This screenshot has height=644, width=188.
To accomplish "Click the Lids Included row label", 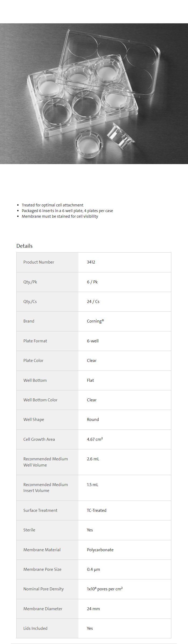I will pyautogui.click(x=35, y=628).
